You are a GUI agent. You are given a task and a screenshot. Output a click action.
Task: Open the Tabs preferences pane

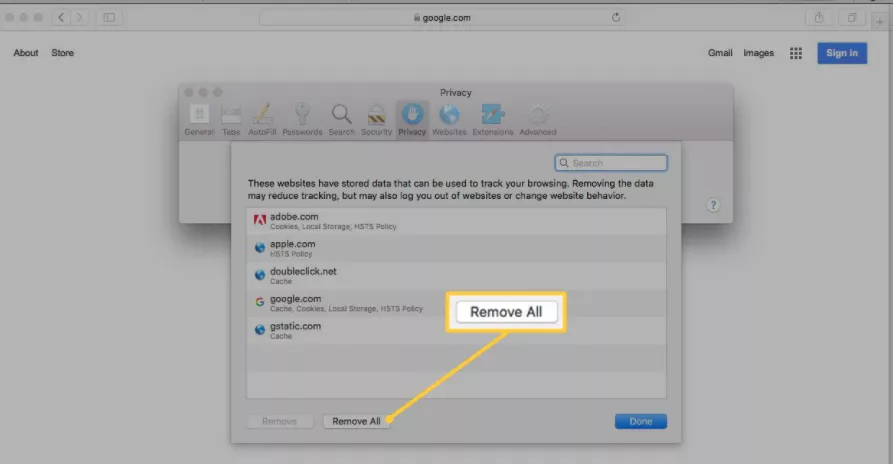[231, 120]
